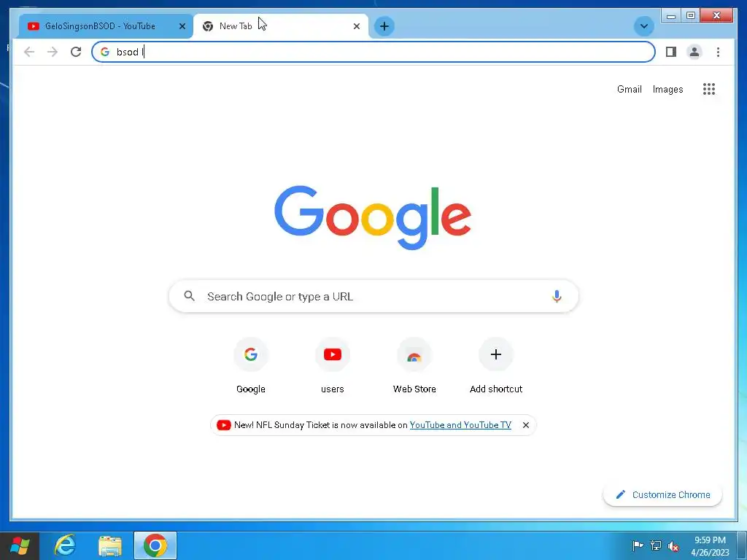Go back using the back arrow
The width and height of the screenshot is (747, 560).
(29, 52)
